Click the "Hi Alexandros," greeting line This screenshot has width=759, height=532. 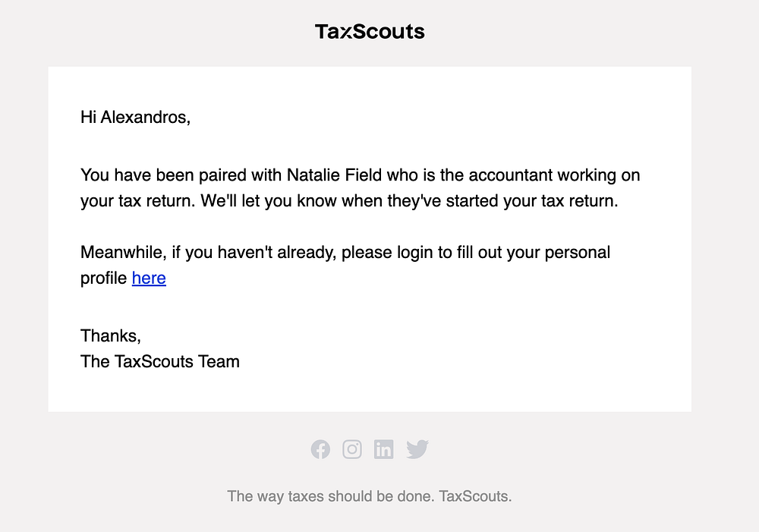coord(135,117)
